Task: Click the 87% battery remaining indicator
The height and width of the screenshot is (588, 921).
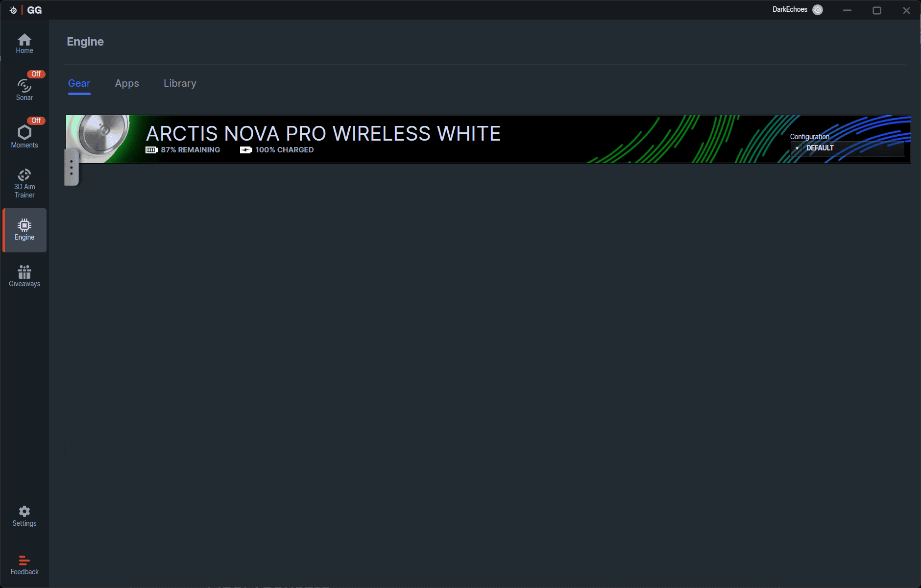Action: click(x=183, y=150)
